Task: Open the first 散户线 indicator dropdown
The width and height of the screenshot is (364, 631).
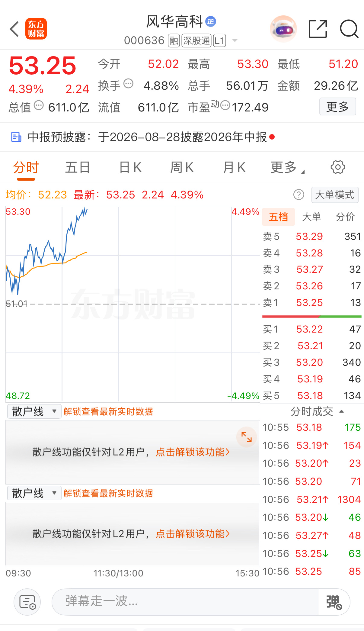Action: click(x=34, y=411)
